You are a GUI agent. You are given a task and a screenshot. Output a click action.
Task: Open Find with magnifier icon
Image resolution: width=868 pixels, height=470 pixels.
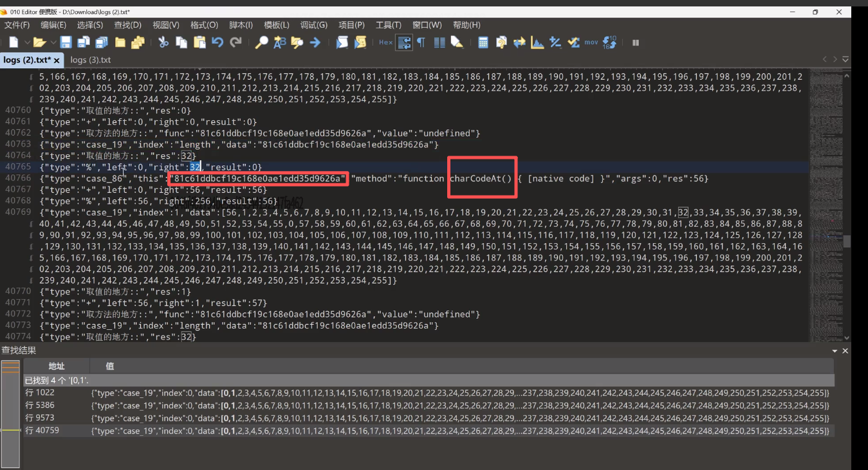click(x=261, y=42)
